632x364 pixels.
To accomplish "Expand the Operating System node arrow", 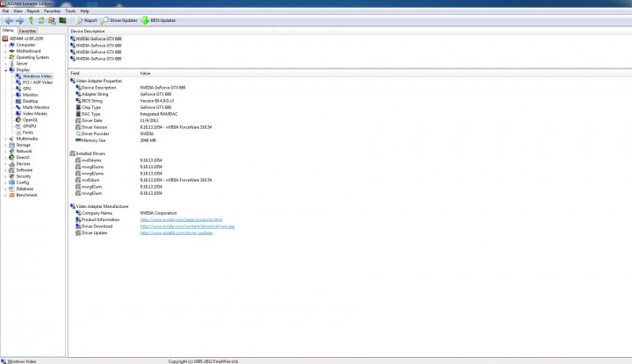I will [5, 58].
